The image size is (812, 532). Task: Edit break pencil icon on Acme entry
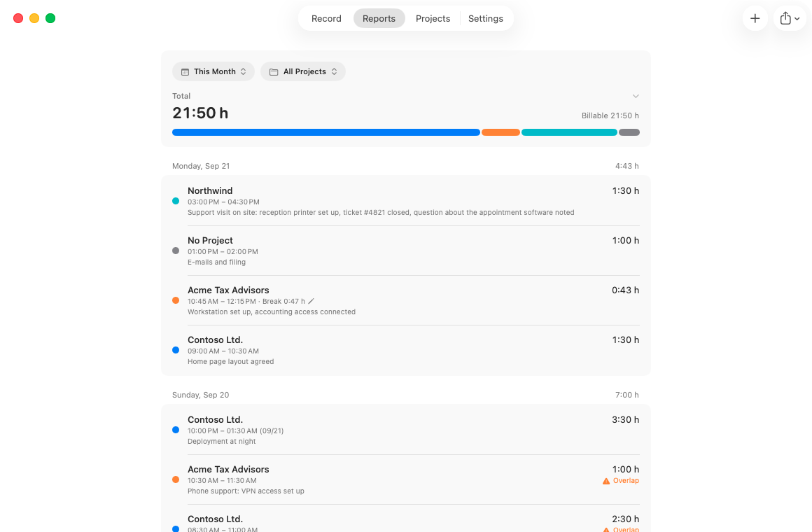(x=311, y=302)
